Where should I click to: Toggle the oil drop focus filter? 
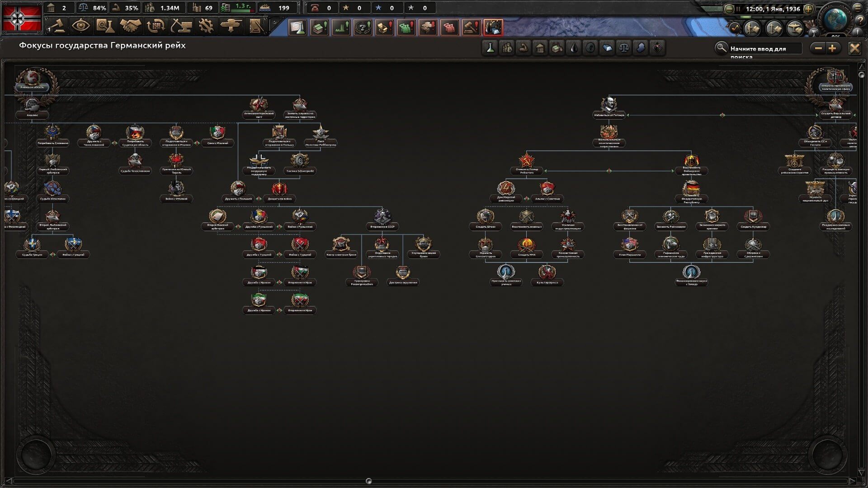pos(574,48)
